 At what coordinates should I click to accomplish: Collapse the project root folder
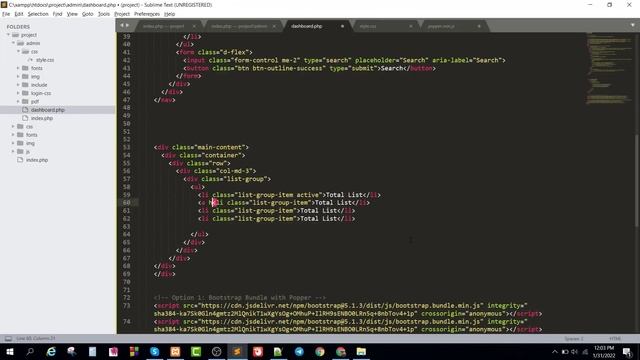(x=9, y=35)
